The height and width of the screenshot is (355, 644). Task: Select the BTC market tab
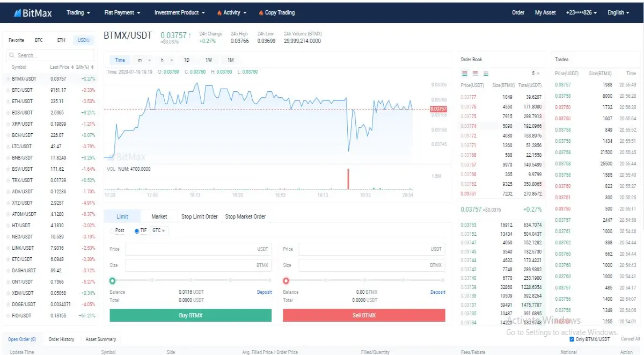pos(39,40)
